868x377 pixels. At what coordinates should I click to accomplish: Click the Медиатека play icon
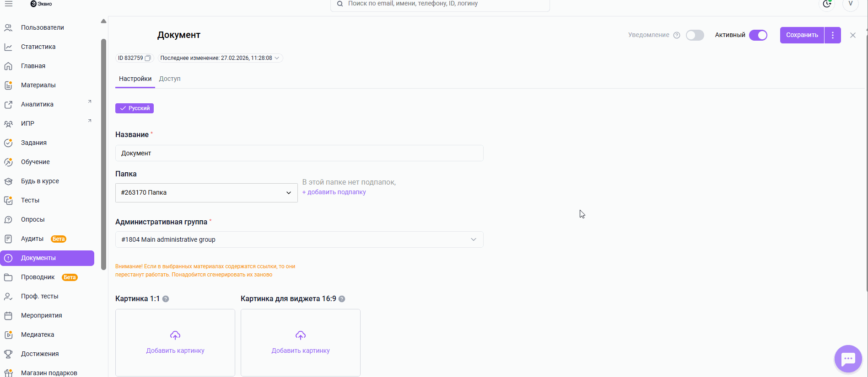pyautogui.click(x=8, y=335)
